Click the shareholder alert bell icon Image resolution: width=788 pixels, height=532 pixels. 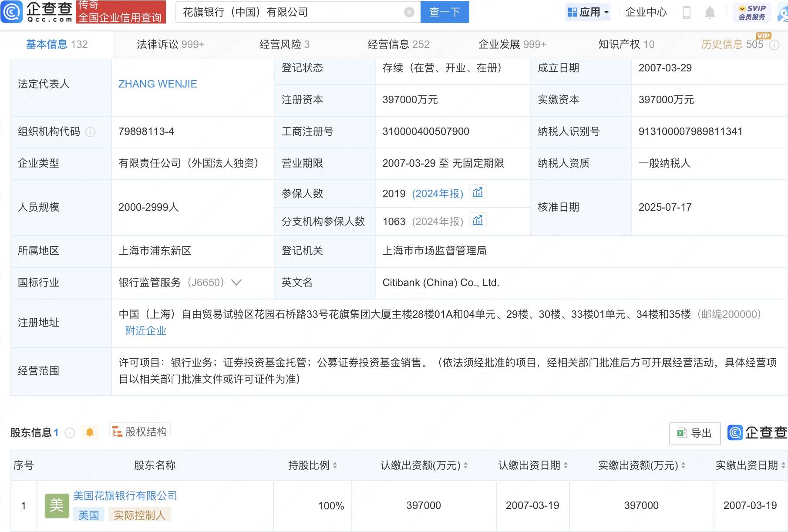pyautogui.click(x=90, y=432)
